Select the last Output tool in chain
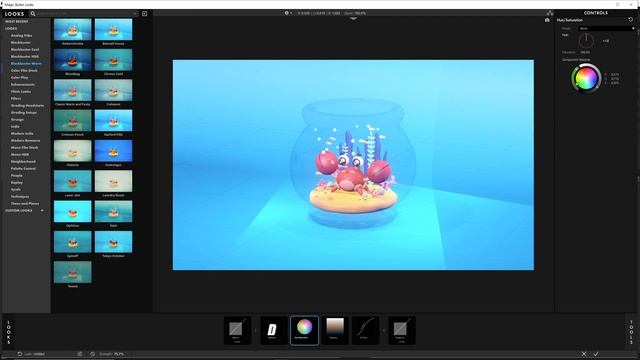The image size is (640, 360). (401, 330)
